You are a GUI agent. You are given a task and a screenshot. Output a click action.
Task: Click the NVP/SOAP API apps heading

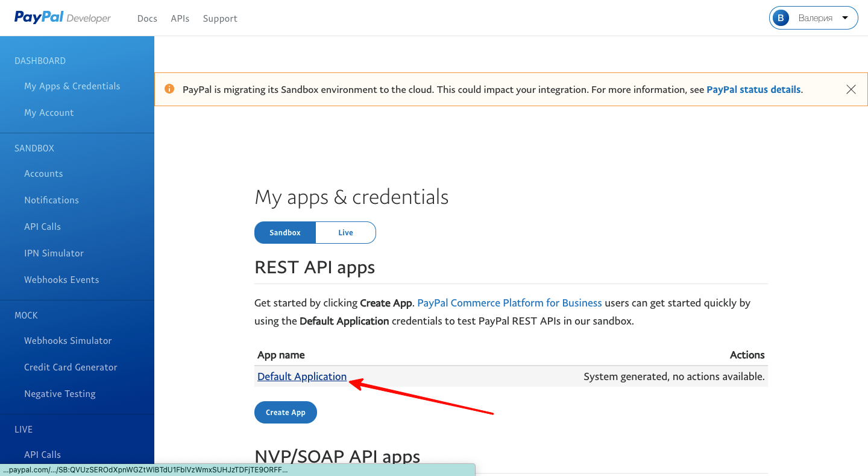pyautogui.click(x=337, y=456)
